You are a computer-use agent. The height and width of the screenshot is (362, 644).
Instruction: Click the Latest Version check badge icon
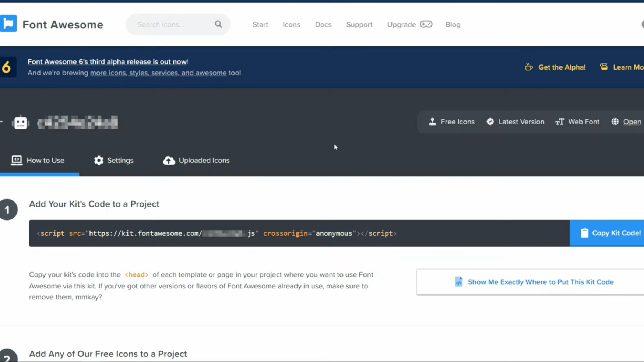click(x=490, y=122)
